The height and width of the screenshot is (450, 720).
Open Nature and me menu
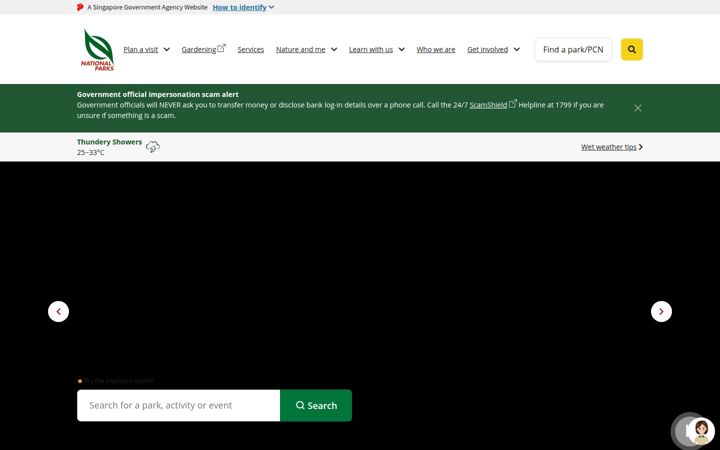coord(300,50)
